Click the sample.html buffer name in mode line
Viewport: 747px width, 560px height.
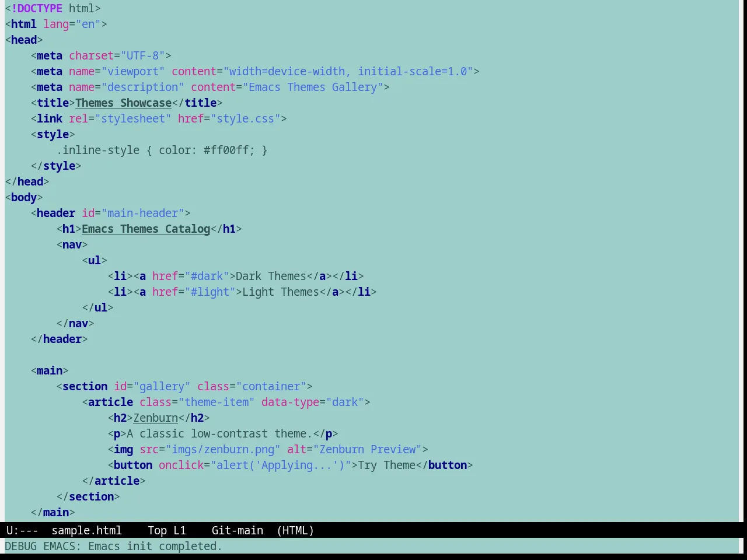click(x=86, y=530)
